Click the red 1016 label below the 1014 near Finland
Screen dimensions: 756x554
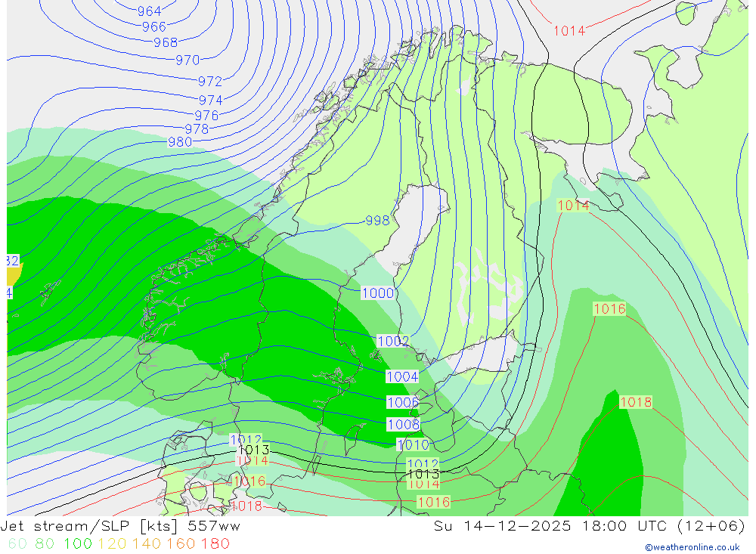point(609,308)
